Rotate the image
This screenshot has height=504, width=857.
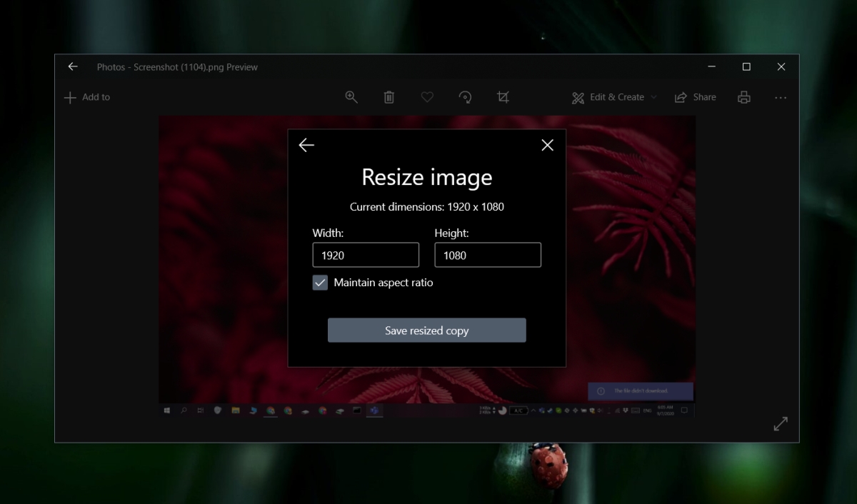pyautogui.click(x=465, y=97)
